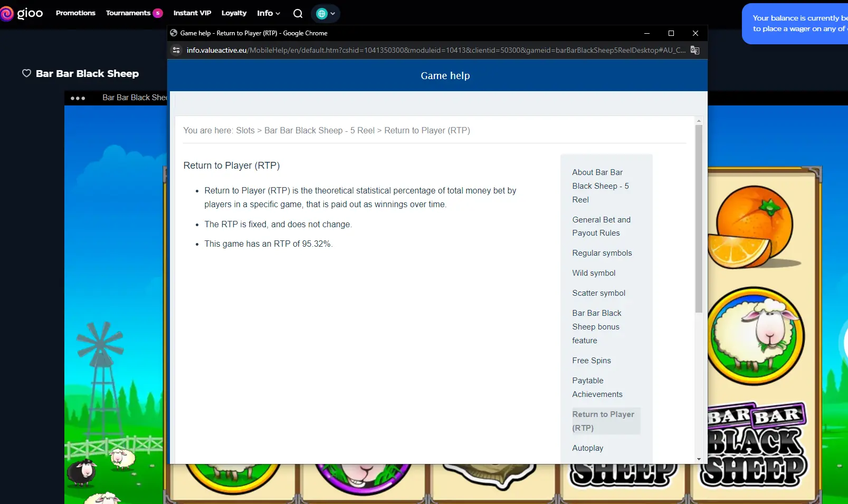Open Wild symbol help topic
This screenshot has width=848, height=504.
594,273
